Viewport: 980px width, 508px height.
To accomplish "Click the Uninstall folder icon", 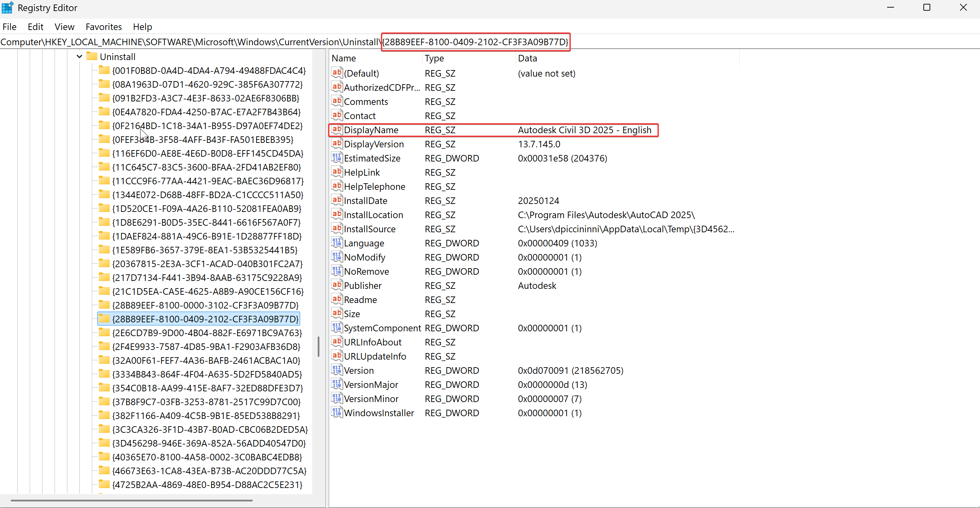I will click(x=92, y=57).
